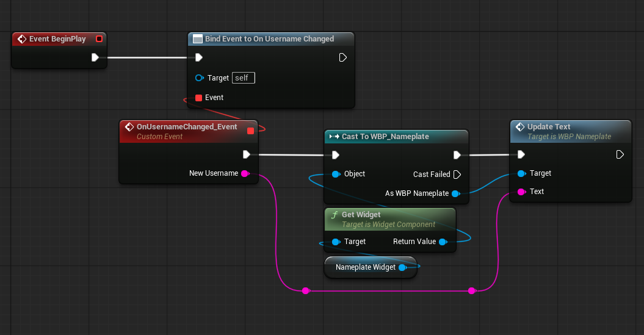Viewport: 644px width, 335px height.
Task: Click the Get Widget function icon
Action: (x=334, y=215)
